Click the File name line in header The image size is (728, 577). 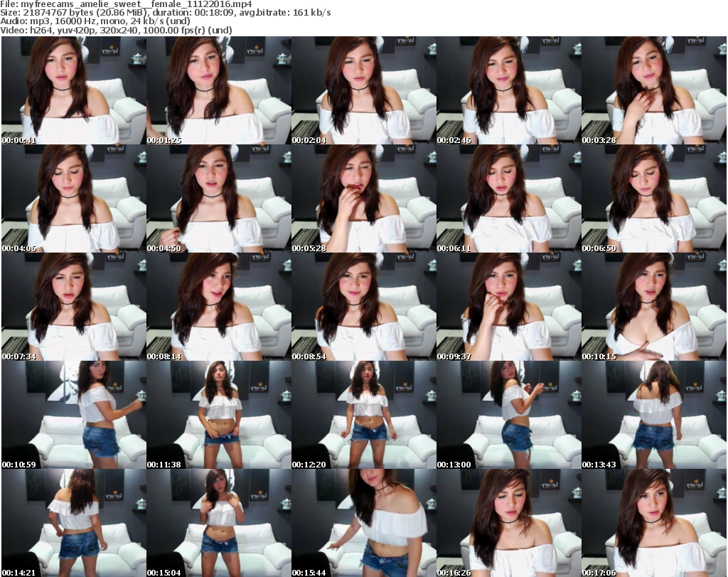tap(127, 4)
